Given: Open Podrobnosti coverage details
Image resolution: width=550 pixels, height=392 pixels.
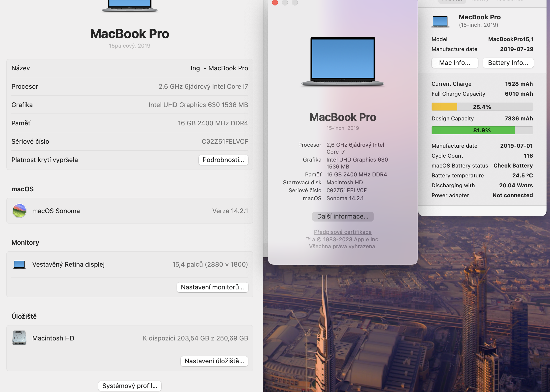Looking at the screenshot, I should (223, 160).
